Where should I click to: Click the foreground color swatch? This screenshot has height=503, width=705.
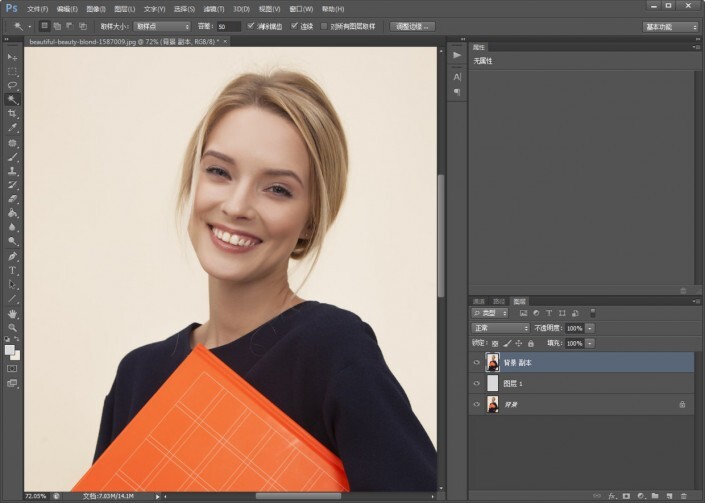pos(10,350)
